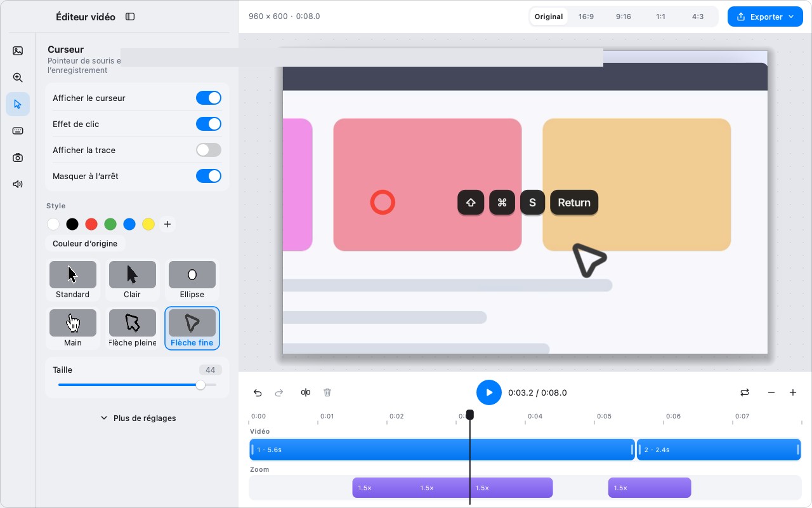This screenshot has height=508, width=812.
Task: Open the keyboard shortcuts sidebar icon
Action: click(x=18, y=131)
